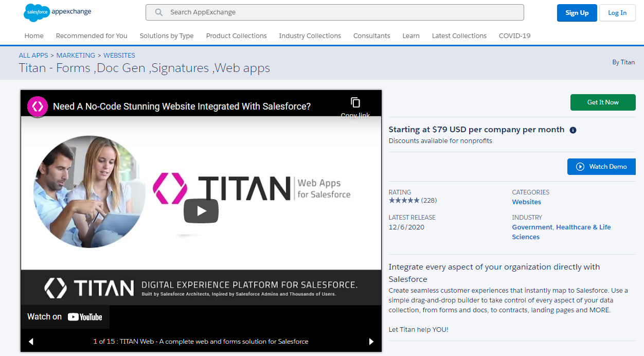Screen dimensions: 644x356
Task: Open the pricing info icon
Action: tap(573, 130)
